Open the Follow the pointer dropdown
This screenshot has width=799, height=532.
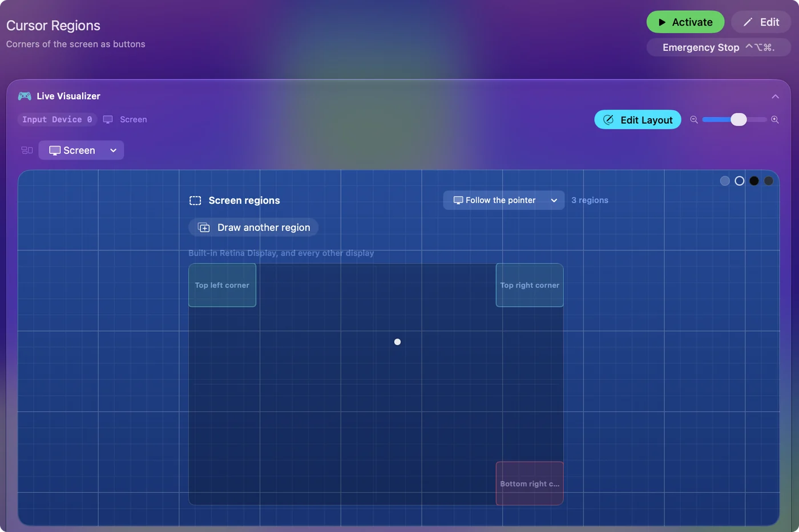click(504, 200)
